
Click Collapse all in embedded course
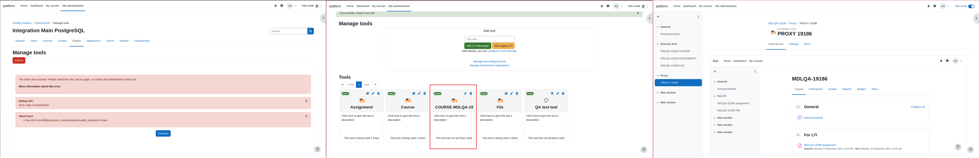918,107
